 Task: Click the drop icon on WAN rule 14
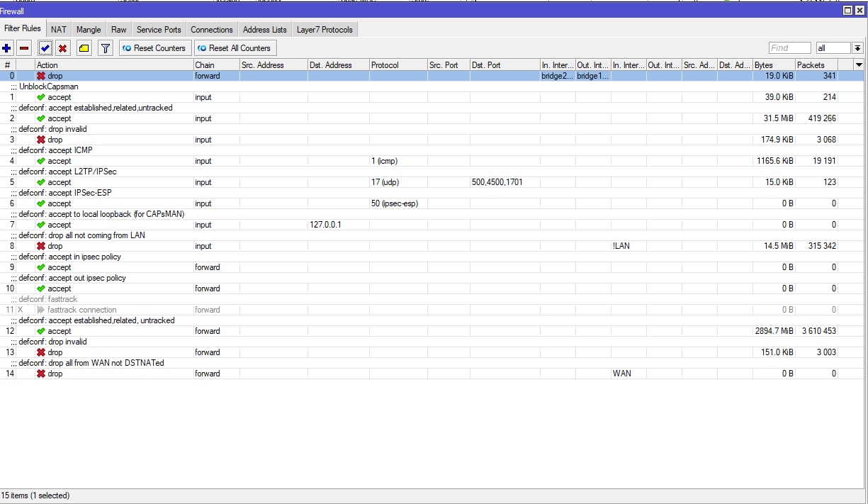(x=41, y=374)
